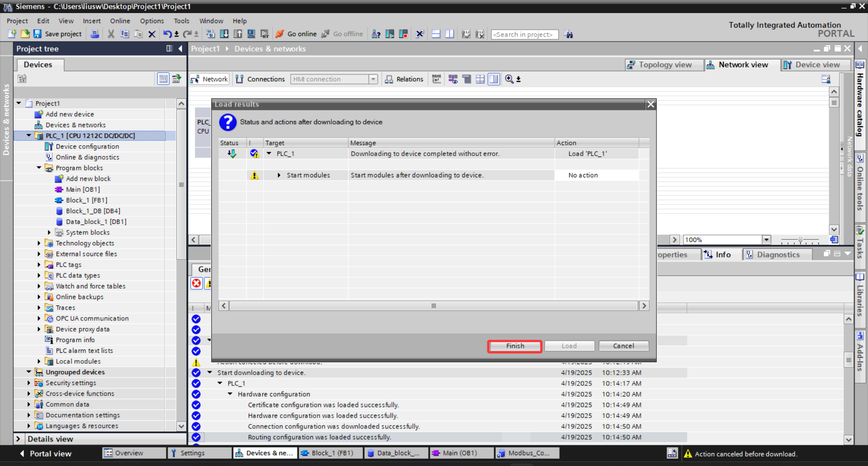Toggle the highlighted table view button in network toolbar

[x=494, y=79]
